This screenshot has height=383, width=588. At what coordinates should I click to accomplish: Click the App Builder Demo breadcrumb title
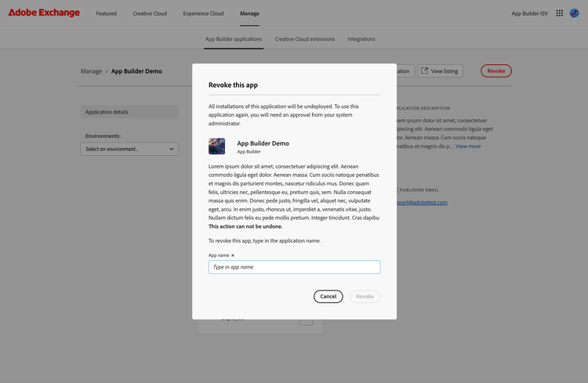(136, 71)
